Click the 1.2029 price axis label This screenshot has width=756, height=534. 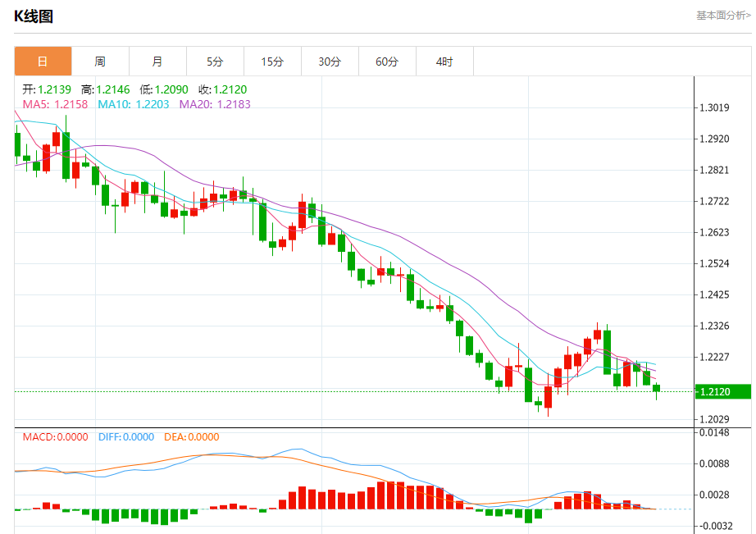tap(714, 419)
